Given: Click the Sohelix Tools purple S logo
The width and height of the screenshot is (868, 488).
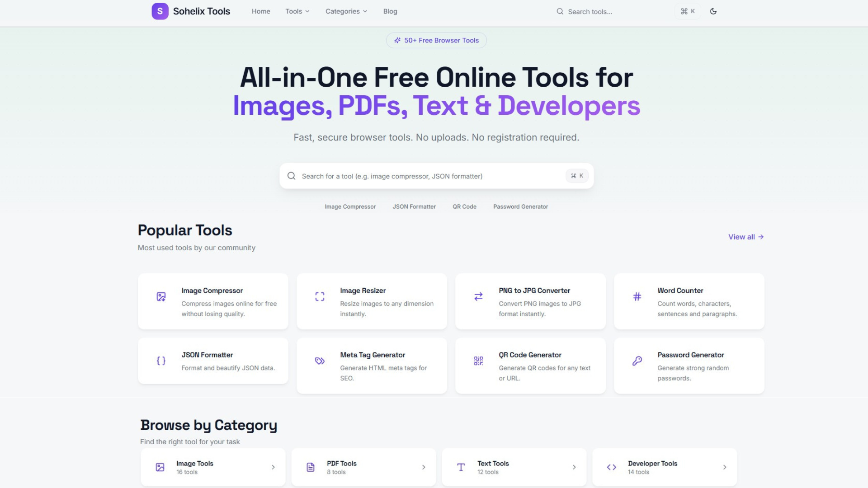Looking at the screenshot, I should pyautogui.click(x=160, y=11).
